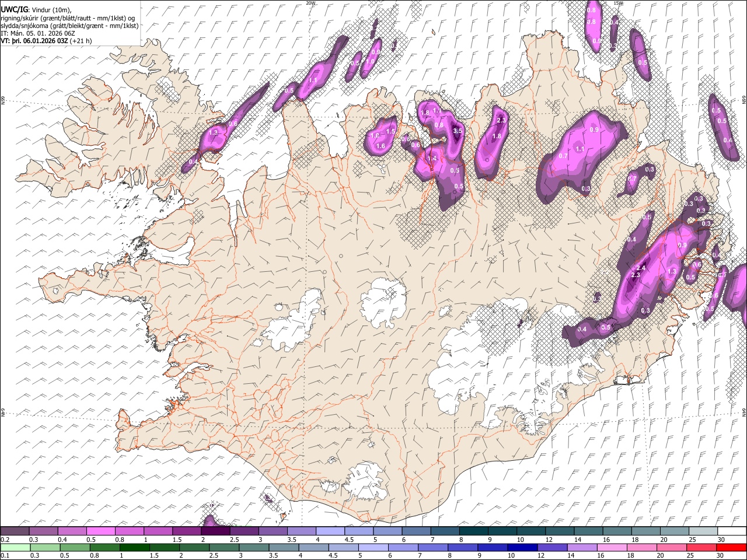This screenshot has width=747, height=560.
Task: Click the 3.5 snowfall value on the map
Action: pyautogui.click(x=458, y=131)
